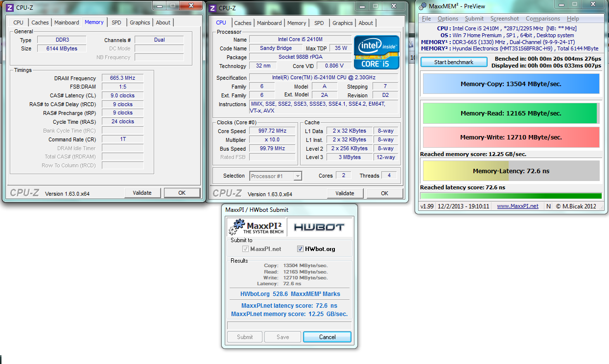Open Caches tab in the CPU window of CPU-Z

pos(243,23)
